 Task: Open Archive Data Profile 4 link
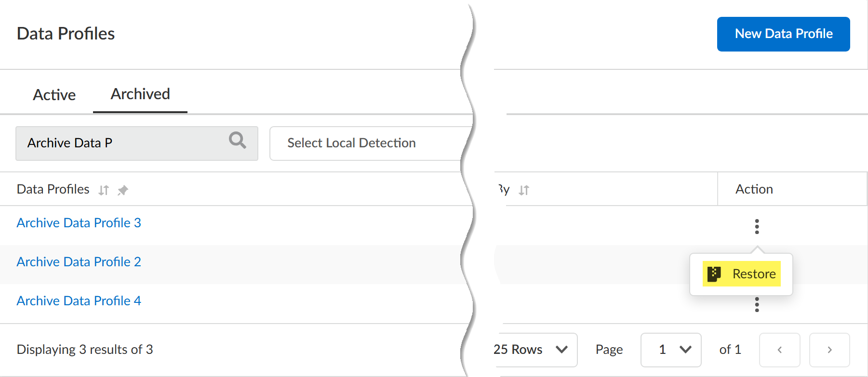79,301
